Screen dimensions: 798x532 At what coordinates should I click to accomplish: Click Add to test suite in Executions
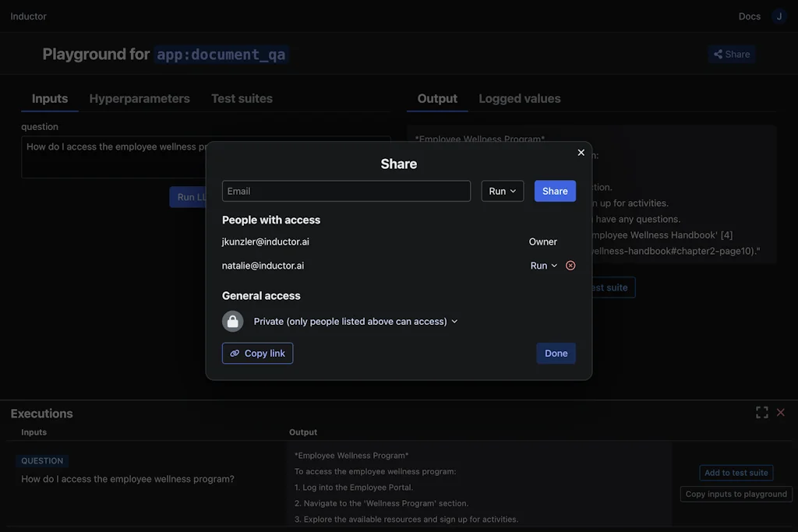[736, 472]
